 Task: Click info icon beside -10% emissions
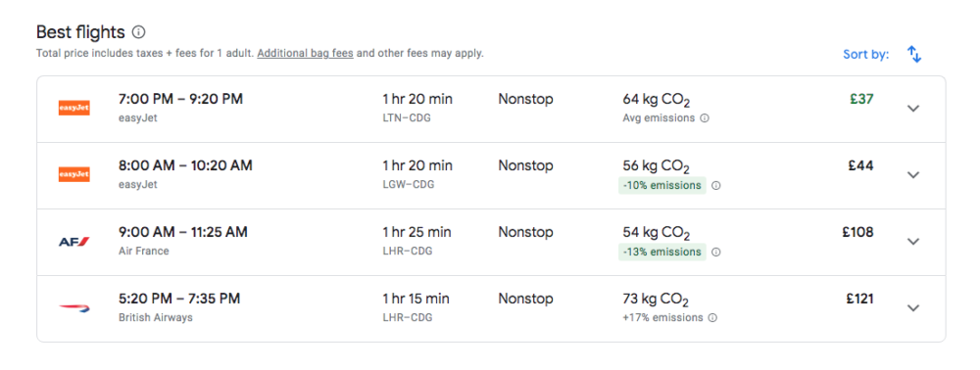(716, 185)
